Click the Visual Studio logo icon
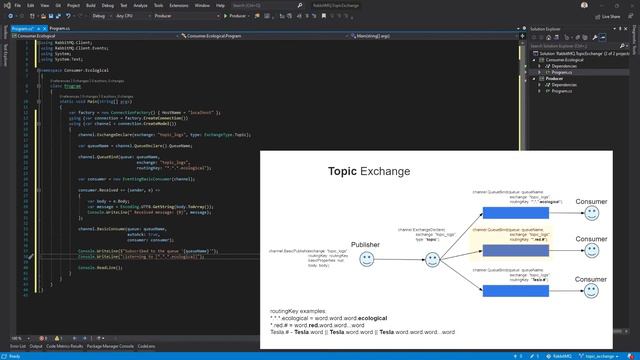 pos(7,6)
